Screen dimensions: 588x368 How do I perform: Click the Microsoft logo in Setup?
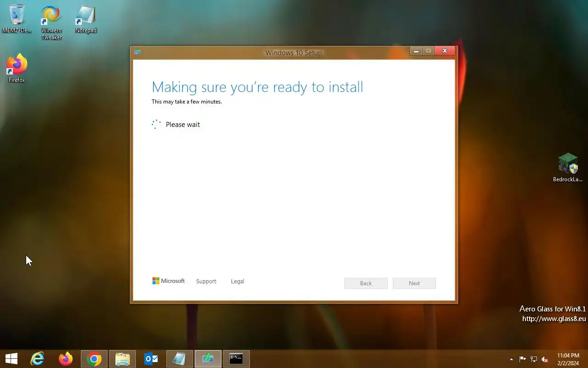[168, 281]
